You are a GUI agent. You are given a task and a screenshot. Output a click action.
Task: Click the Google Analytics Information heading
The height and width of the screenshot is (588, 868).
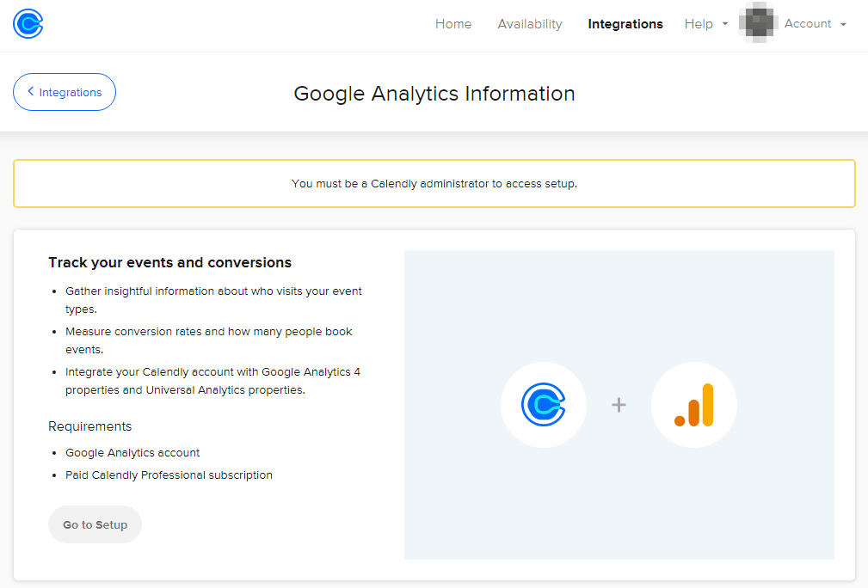tap(434, 94)
